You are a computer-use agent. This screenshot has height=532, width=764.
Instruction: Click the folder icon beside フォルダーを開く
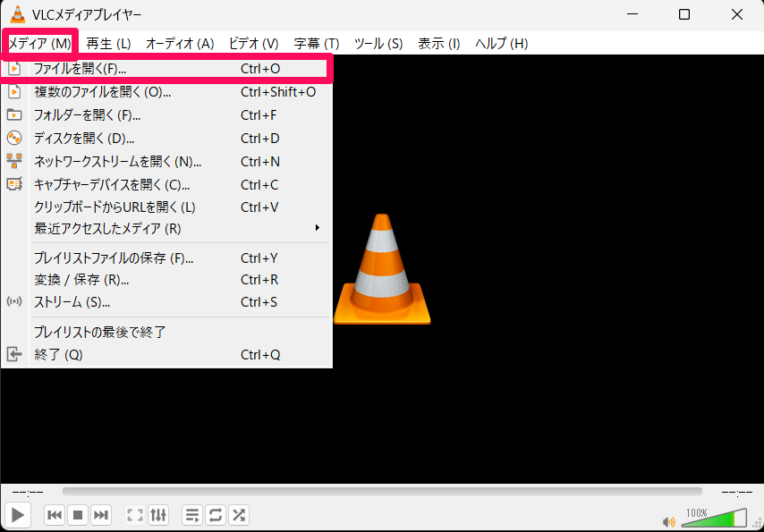tap(14, 115)
